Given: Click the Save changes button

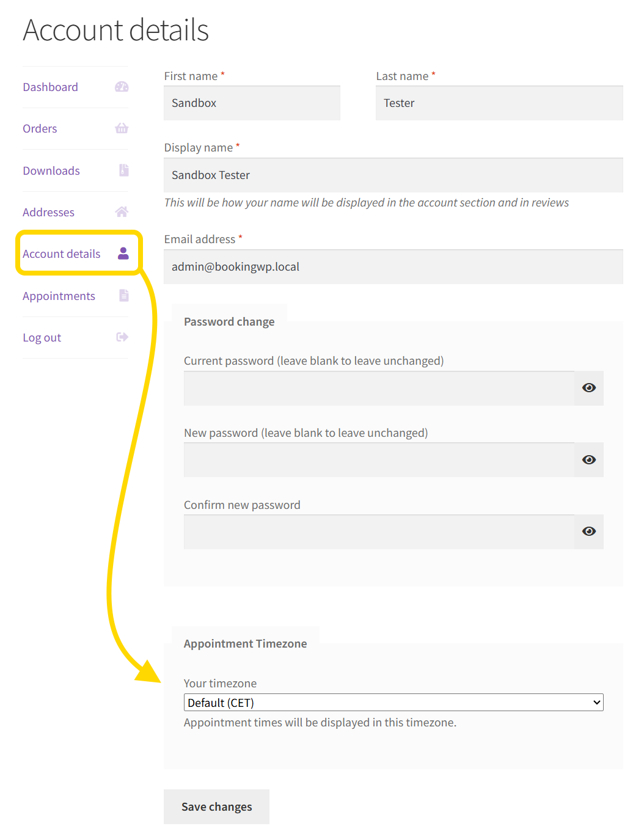Looking at the screenshot, I should [x=216, y=806].
